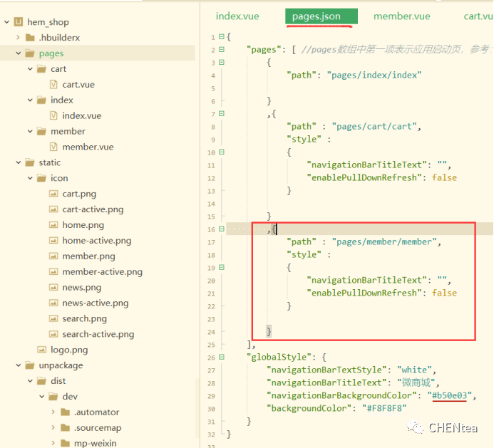
Task: Collapse the unpackage folder
Action: coord(18,365)
